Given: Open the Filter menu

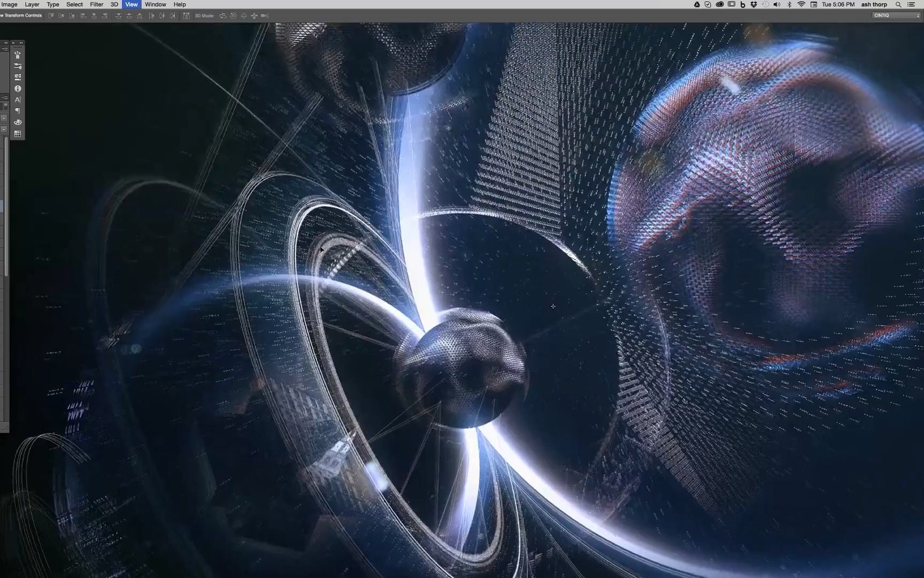Looking at the screenshot, I should [96, 4].
